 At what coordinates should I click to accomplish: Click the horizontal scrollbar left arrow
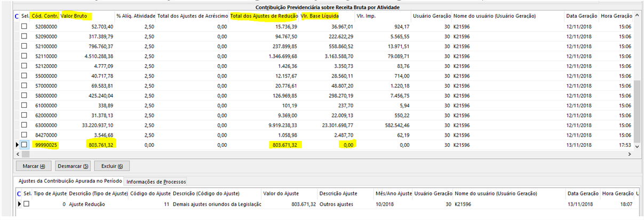pos(18,154)
